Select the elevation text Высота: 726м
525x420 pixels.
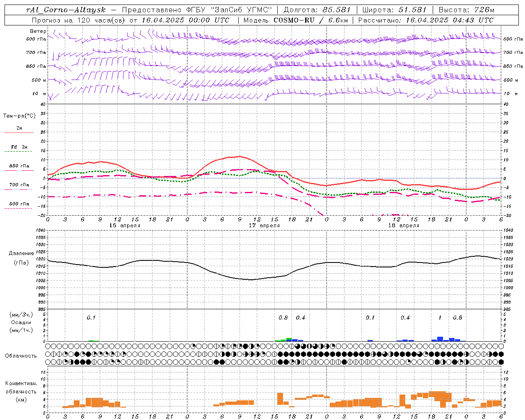[x=466, y=10]
